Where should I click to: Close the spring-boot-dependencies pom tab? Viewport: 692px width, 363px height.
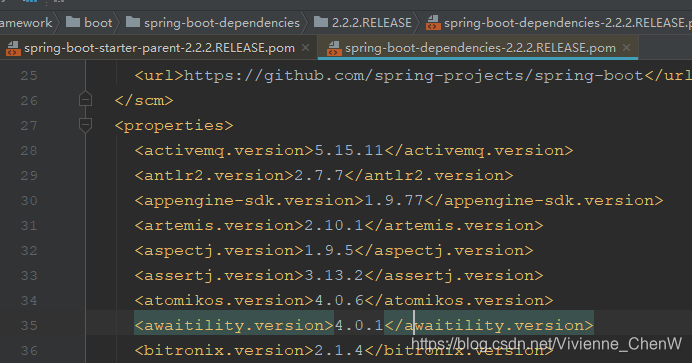point(626,48)
